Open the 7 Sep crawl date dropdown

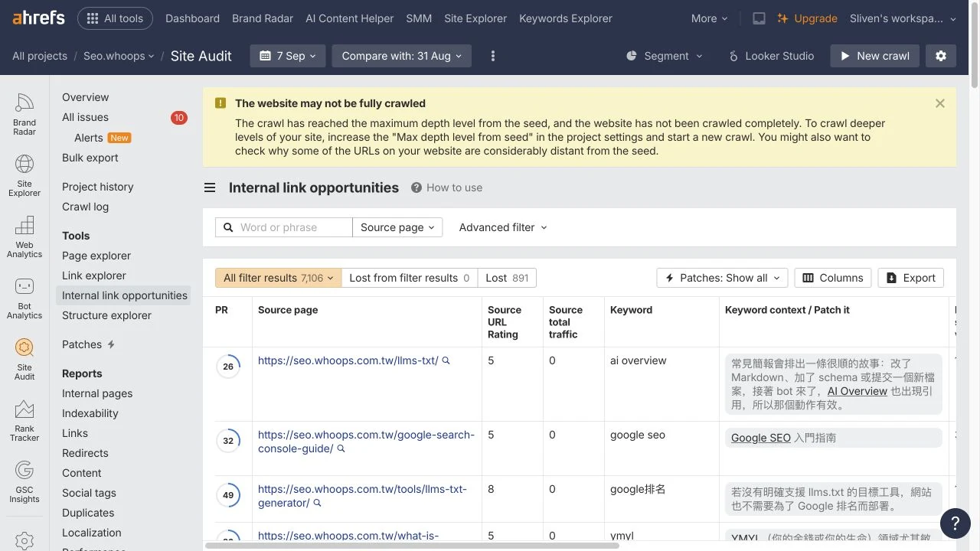288,56
